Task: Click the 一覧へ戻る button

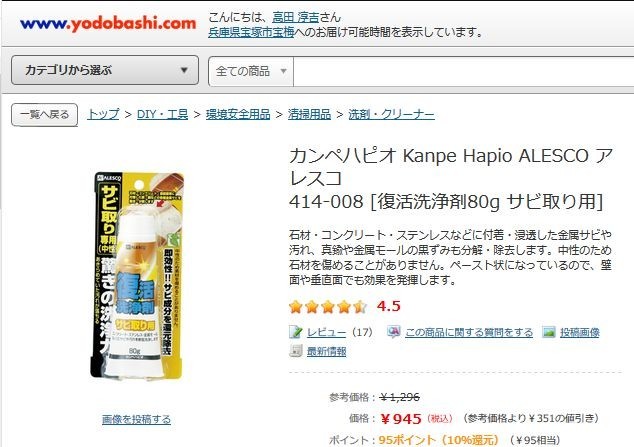Action: [x=44, y=115]
